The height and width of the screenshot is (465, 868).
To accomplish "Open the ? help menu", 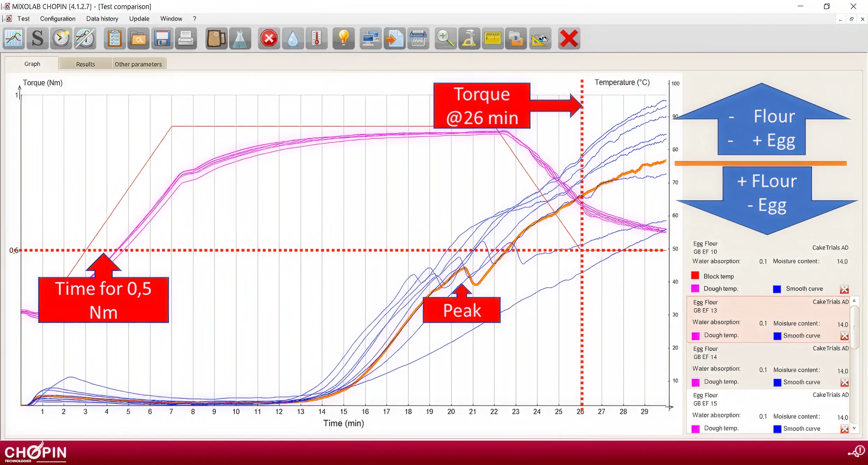I will (x=195, y=18).
